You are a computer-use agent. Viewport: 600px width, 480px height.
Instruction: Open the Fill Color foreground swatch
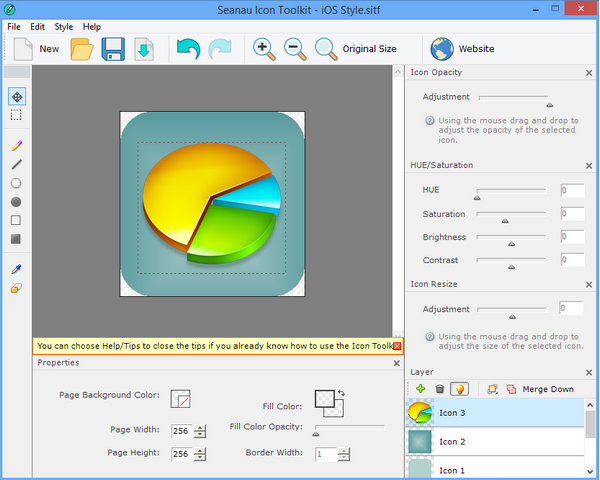click(x=324, y=399)
